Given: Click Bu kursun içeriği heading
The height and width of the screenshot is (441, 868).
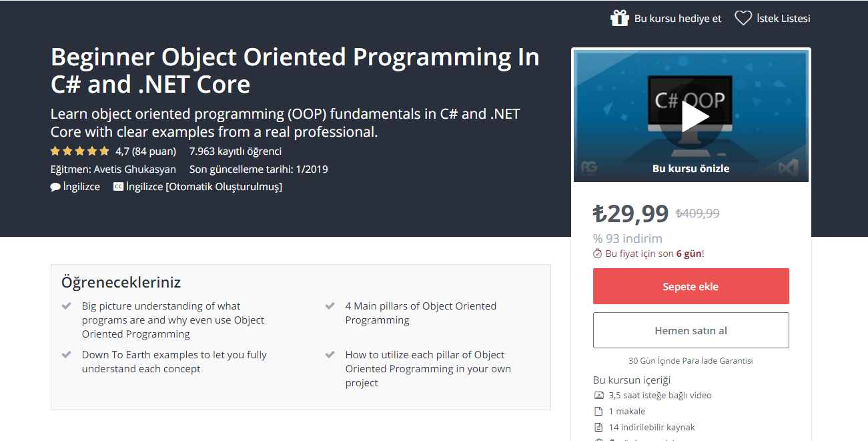Looking at the screenshot, I should [632, 380].
